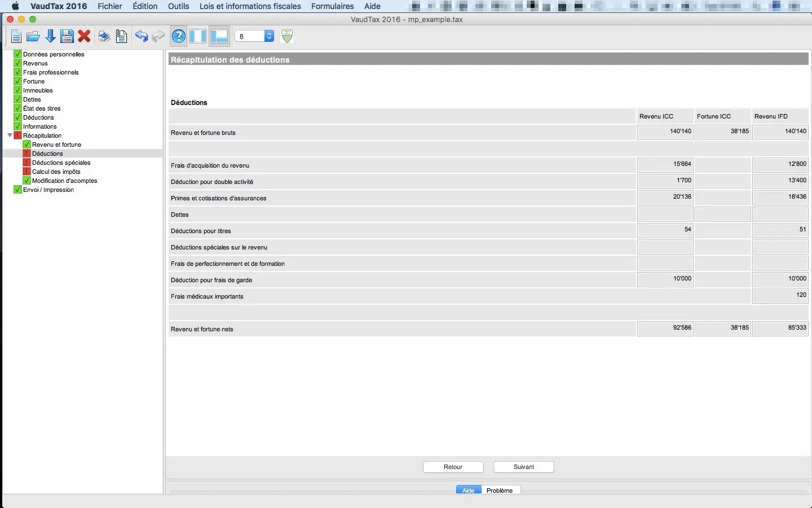Click the red X delete icon
This screenshot has height=508, width=812.
point(84,37)
